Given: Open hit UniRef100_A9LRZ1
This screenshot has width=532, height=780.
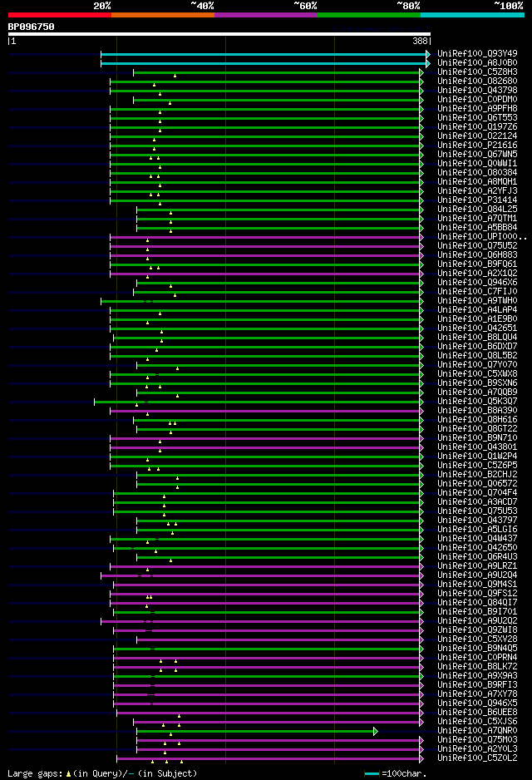Looking at the screenshot, I should click(x=477, y=565).
